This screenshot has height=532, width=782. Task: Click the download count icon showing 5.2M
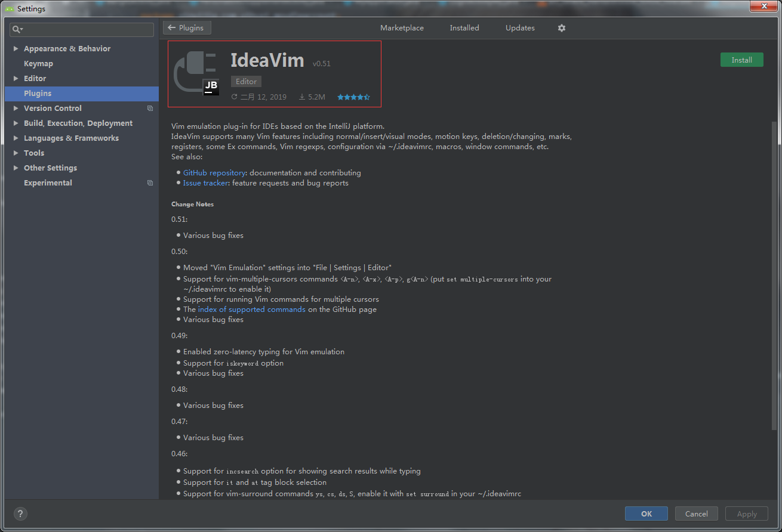(303, 96)
